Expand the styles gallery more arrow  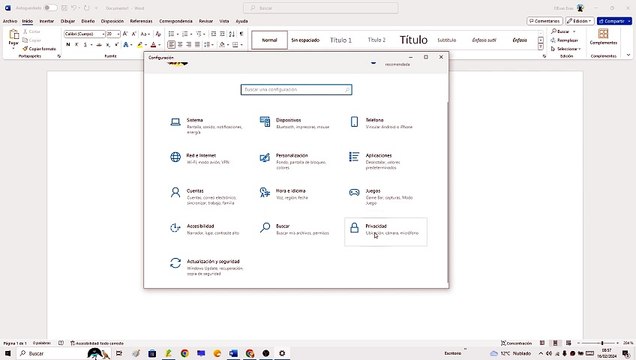click(x=541, y=47)
